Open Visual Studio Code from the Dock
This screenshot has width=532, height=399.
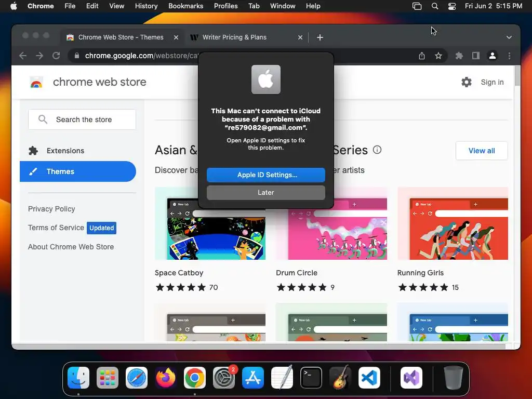click(x=369, y=378)
